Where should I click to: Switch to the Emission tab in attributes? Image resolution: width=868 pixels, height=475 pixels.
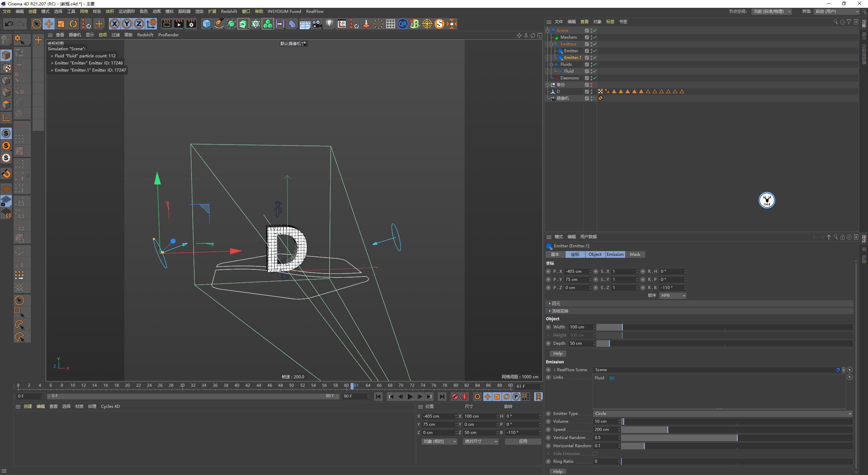click(615, 254)
